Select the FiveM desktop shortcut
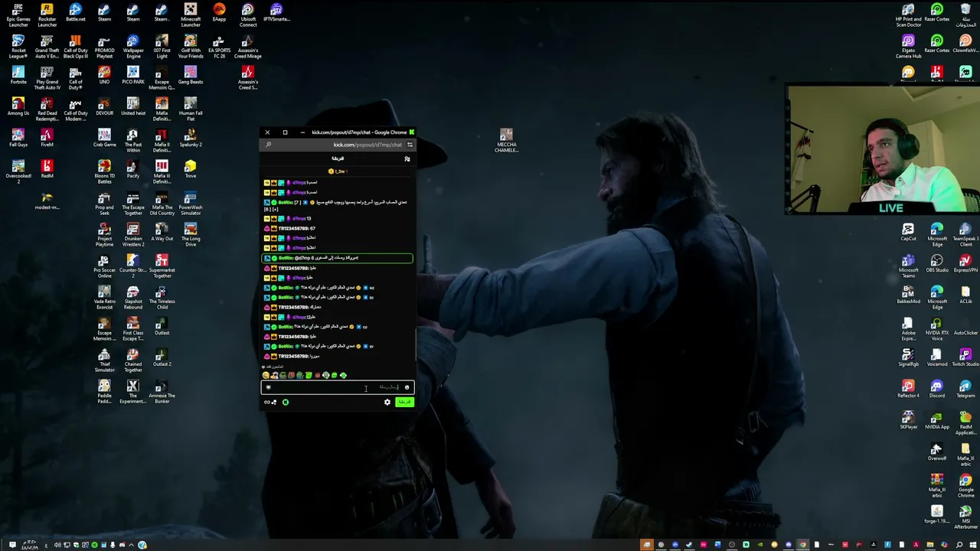 pyautogui.click(x=47, y=138)
